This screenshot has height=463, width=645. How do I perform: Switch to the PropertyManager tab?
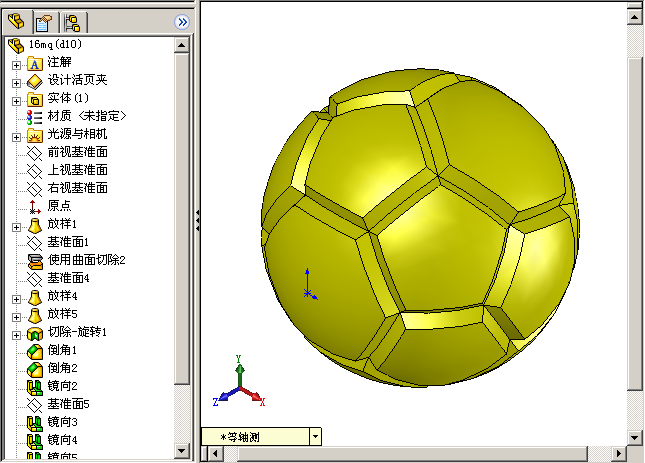click(44, 22)
